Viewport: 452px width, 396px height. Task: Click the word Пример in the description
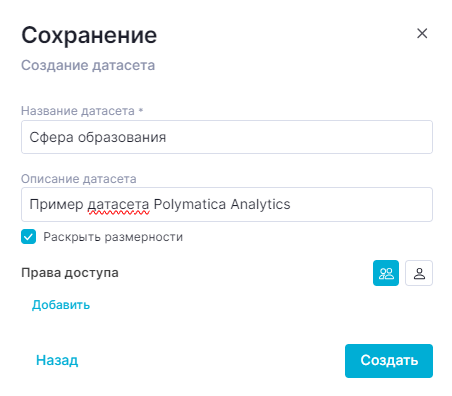click(x=56, y=205)
